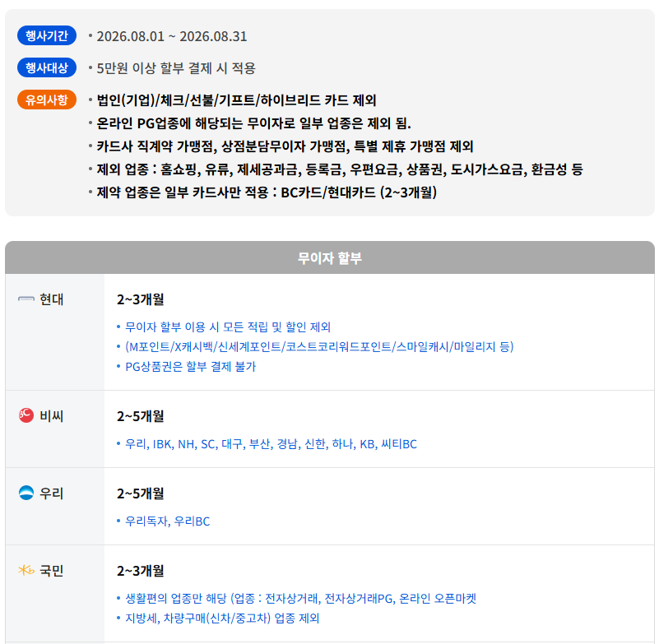Click the line 카드사 직계약 가맹점 제외

coord(285,146)
